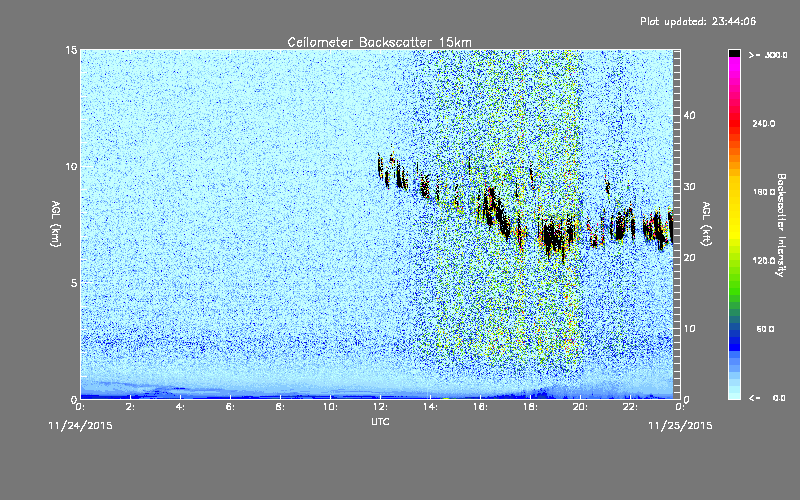Click the colorbar value 60.0
The image size is (800, 500).
[x=765, y=329]
